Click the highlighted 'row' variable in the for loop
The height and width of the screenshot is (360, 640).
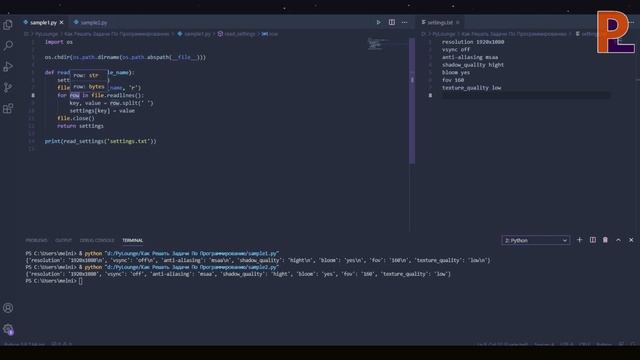75,96
